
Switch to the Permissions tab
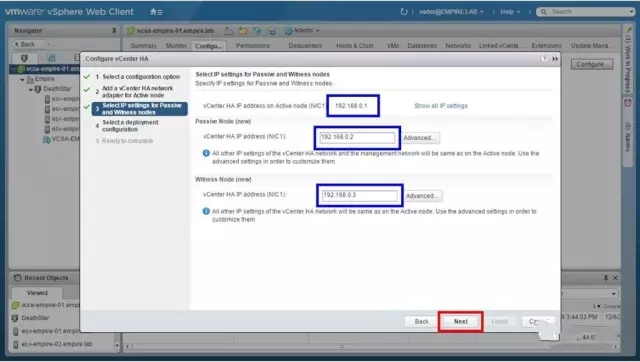tap(253, 46)
